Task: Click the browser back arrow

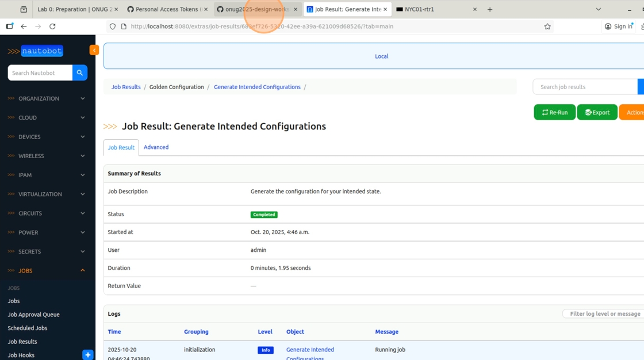Action: (x=24, y=26)
